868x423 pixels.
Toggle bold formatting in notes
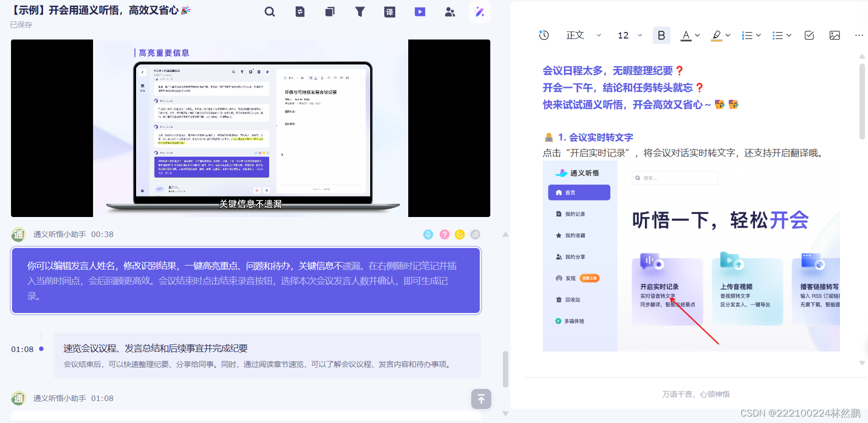tap(661, 35)
